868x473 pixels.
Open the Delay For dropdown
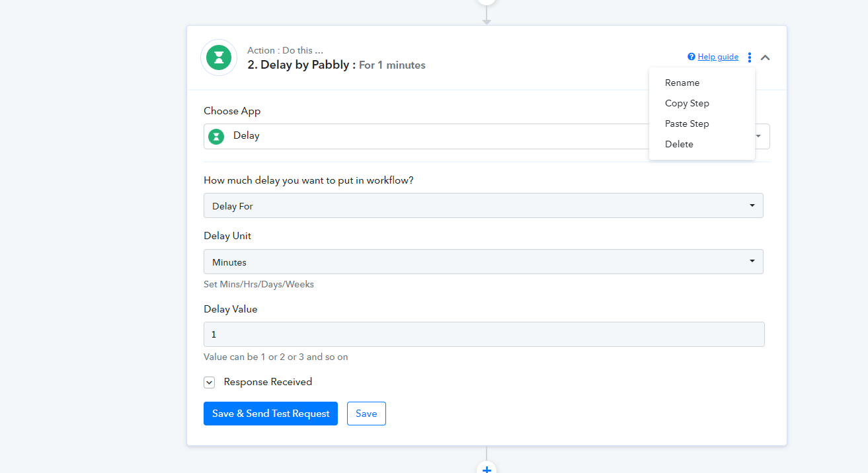tap(483, 205)
